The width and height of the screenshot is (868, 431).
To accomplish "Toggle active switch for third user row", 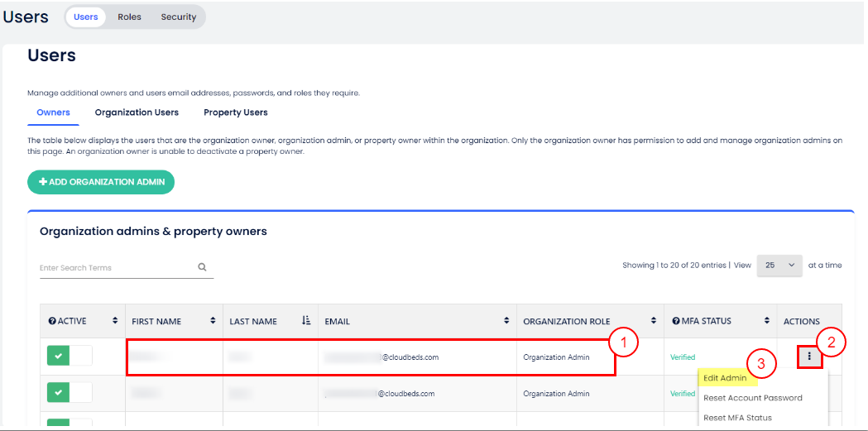I will [70, 424].
